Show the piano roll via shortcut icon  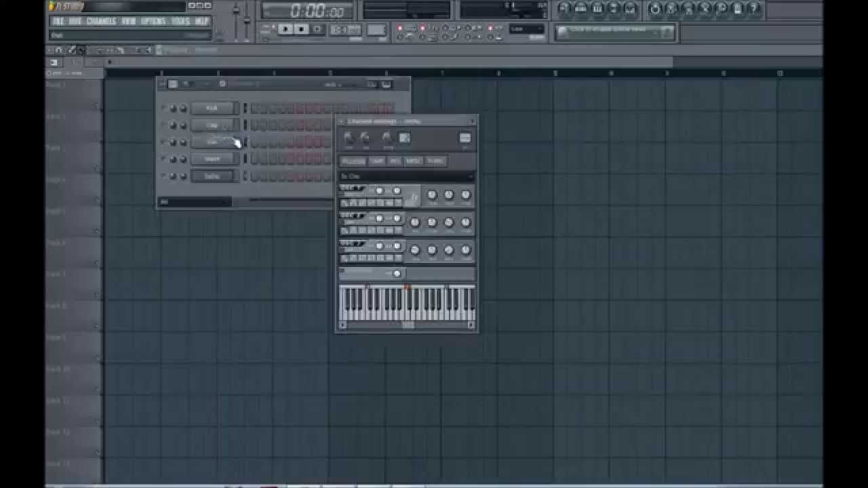click(x=597, y=9)
